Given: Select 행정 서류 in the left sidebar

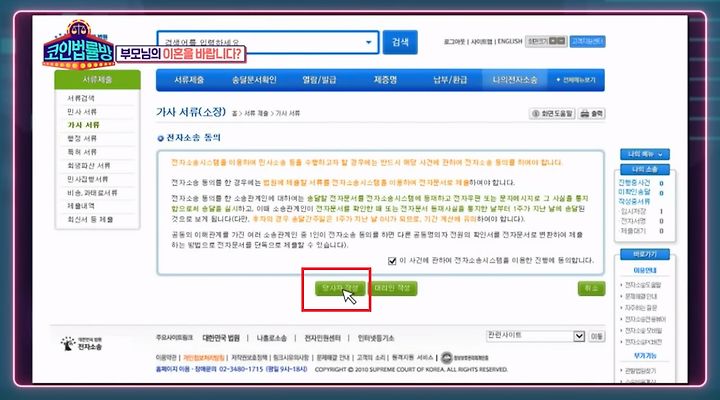Looking at the screenshot, I should tap(82, 138).
